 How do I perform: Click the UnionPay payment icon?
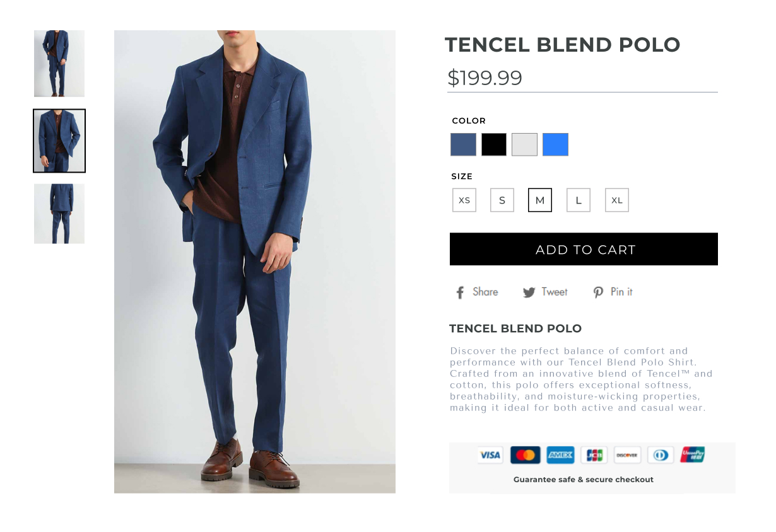(x=693, y=455)
